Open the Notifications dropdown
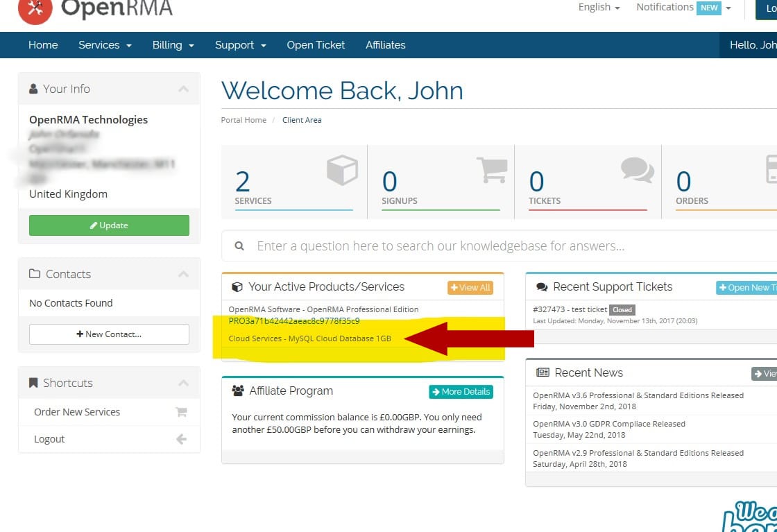777x532 pixels. pos(683,8)
